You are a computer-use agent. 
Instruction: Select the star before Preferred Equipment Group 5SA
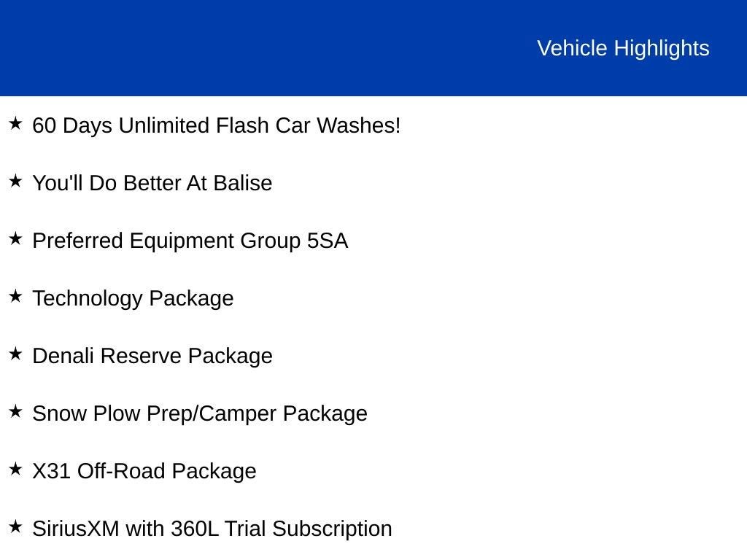point(15,238)
